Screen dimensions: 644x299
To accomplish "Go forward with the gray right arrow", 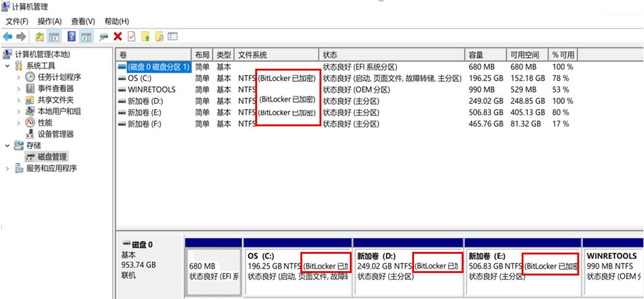I will click(21, 37).
